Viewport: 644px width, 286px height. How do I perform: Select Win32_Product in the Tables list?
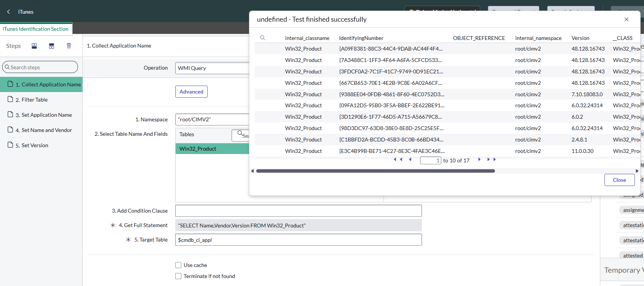click(x=212, y=149)
